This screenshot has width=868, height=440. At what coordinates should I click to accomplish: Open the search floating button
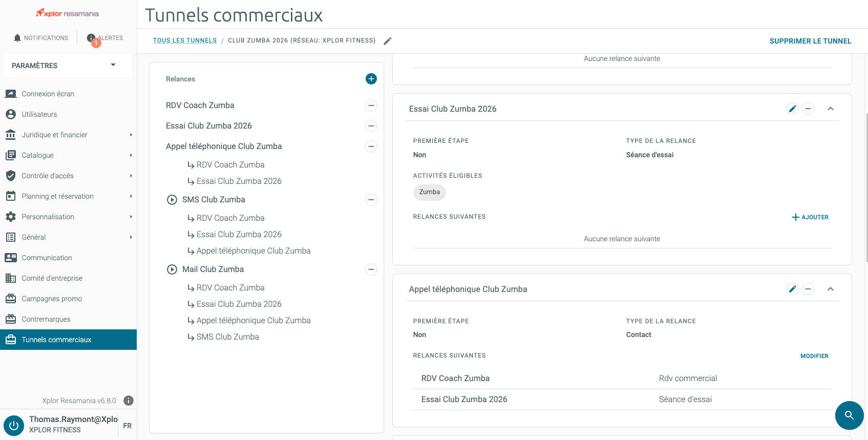point(849,415)
